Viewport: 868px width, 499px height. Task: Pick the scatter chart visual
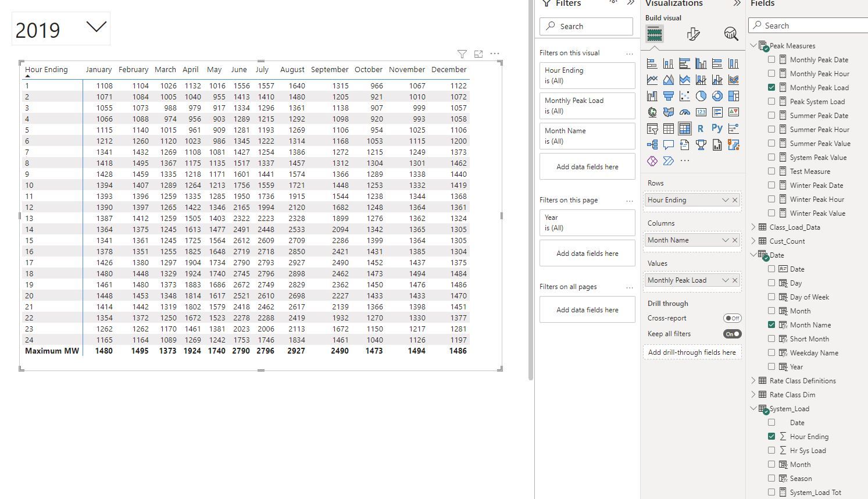pyautogui.click(x=685, y=96)
